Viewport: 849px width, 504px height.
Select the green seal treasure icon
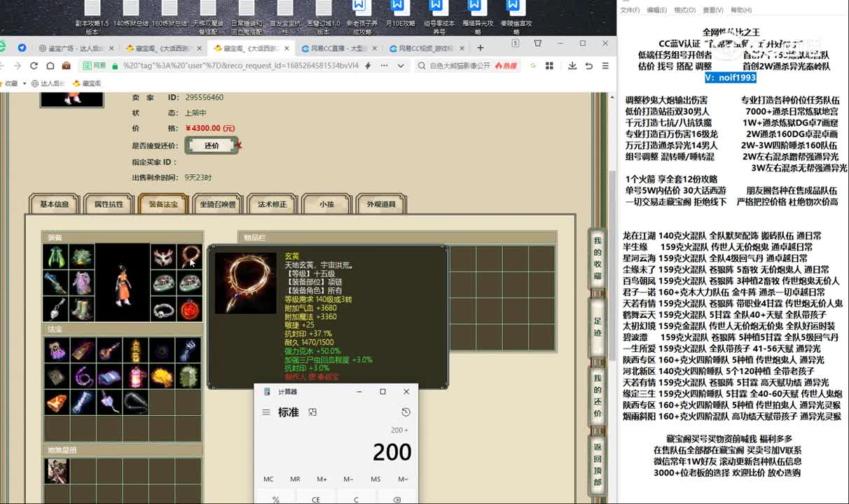click(x=188, y=377)
